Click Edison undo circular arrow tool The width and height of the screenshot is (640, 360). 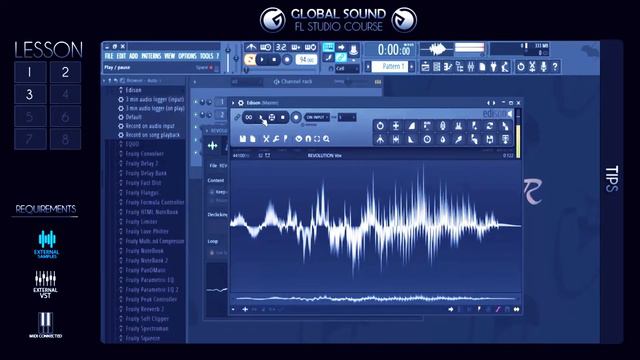tap(380, 126)
